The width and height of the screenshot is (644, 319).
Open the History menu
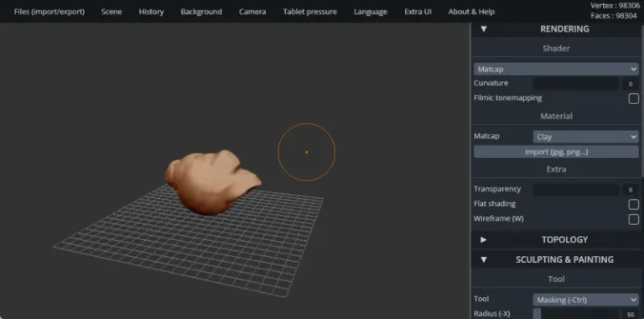151,12
